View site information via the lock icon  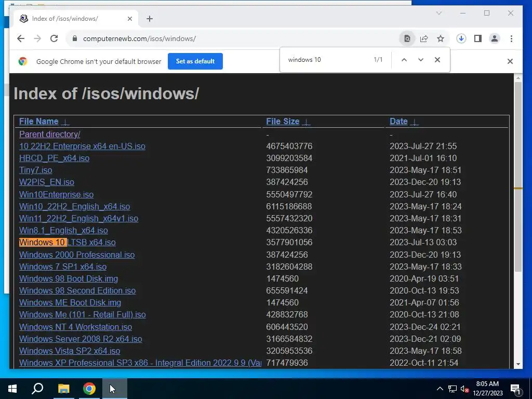point(75,38)
